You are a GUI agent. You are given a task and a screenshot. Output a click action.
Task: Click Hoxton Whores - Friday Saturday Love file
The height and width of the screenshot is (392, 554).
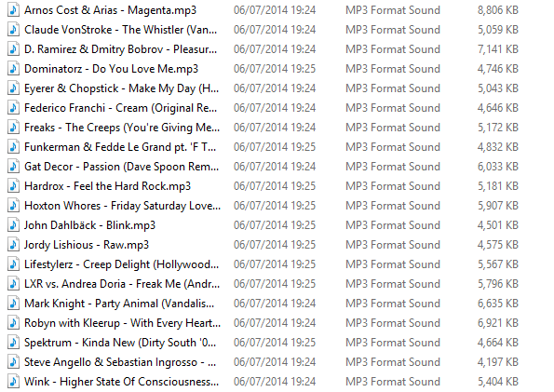pyautogui.click(x=122, y=206)
